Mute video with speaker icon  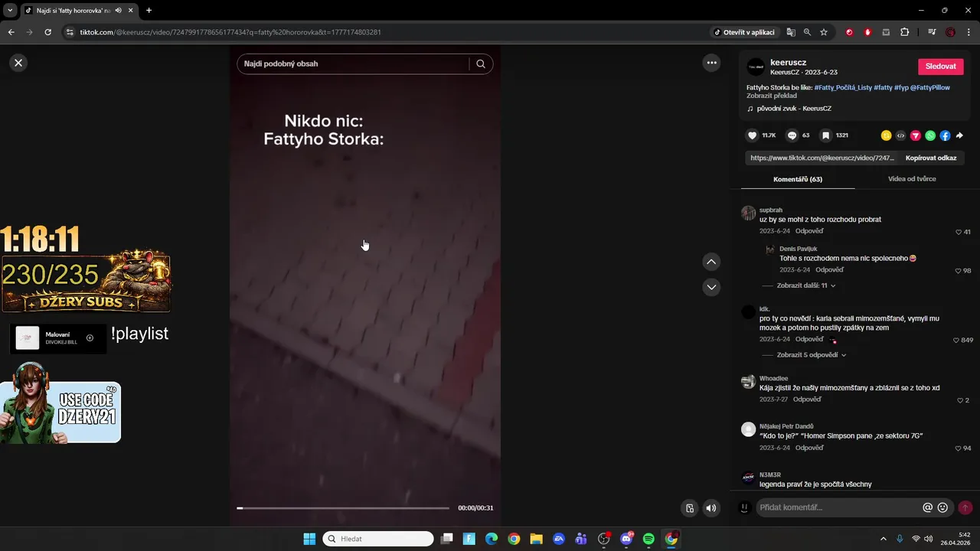coord(711,508)
